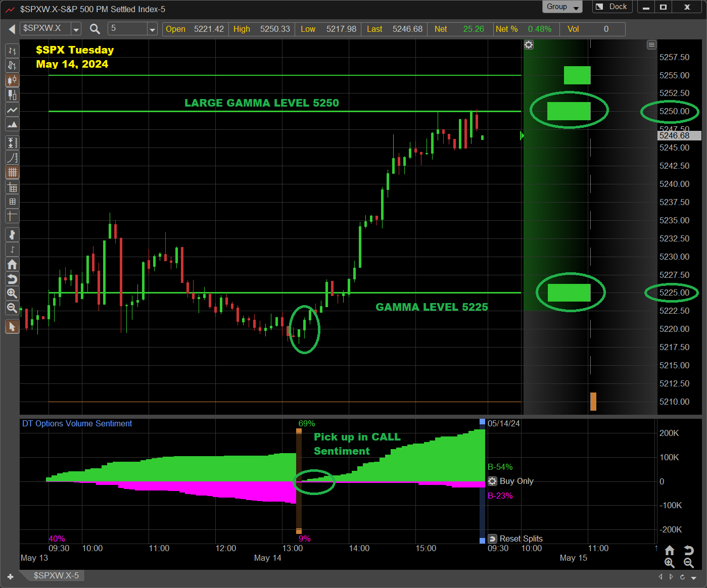Screen dimensions: 707x588
Task: Click the refresh icon in tab bar
Action: tap(682, 577)
